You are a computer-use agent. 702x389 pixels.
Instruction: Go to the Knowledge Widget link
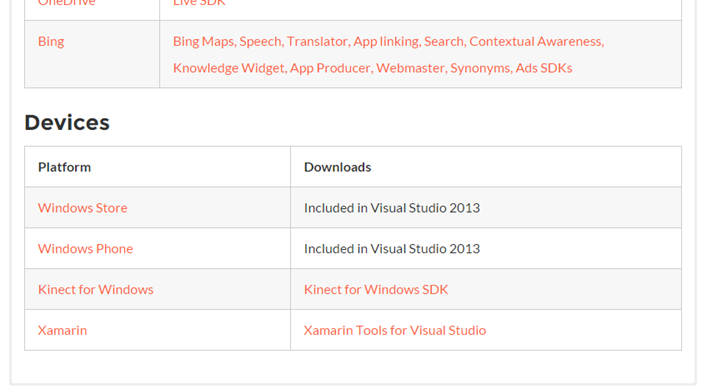point(229,68)
